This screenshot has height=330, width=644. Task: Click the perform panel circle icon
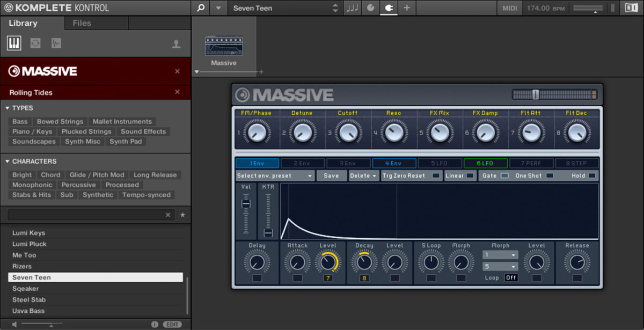[x=370, y=8]
